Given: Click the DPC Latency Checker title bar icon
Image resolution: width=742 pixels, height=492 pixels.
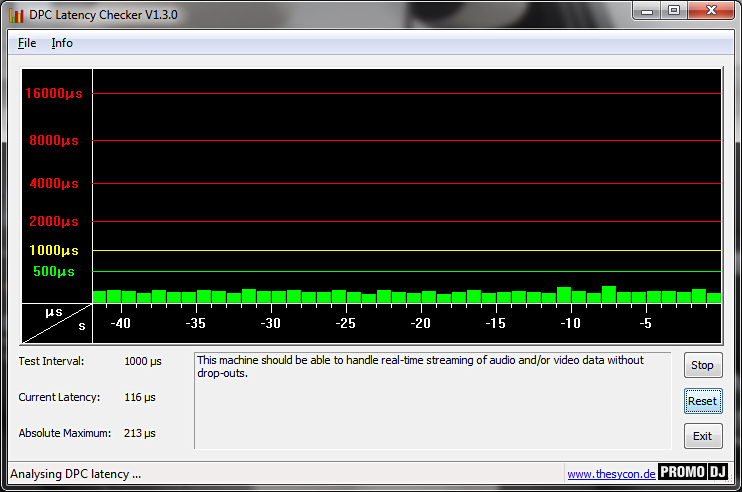Looking at the screenshot, I should 16,15.
